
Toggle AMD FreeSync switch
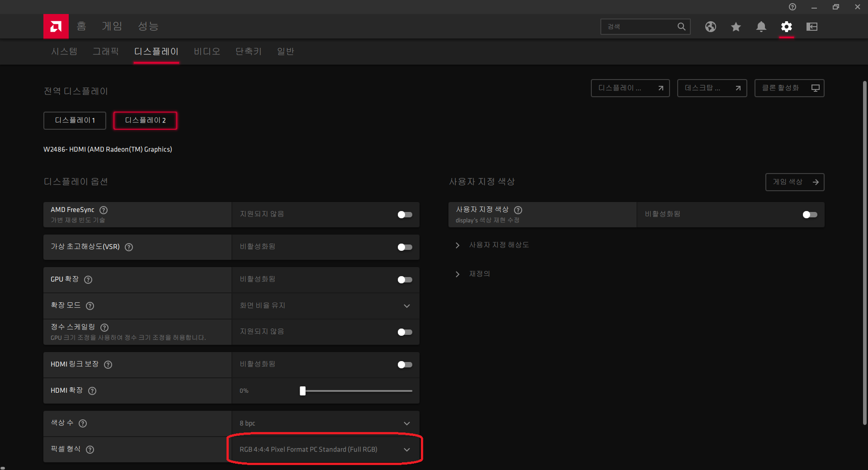[x=405, y=215]
